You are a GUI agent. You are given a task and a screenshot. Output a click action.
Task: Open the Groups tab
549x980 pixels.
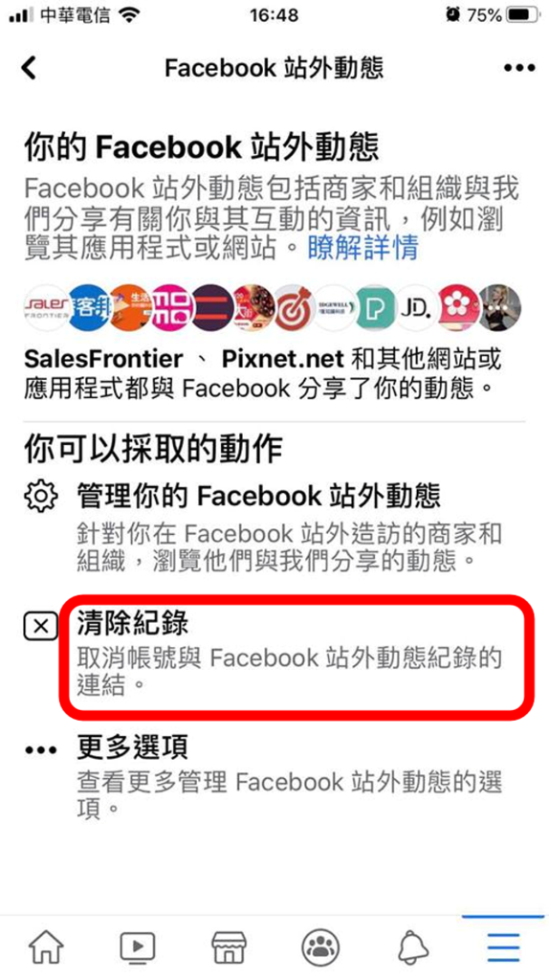tap(320, 947)
